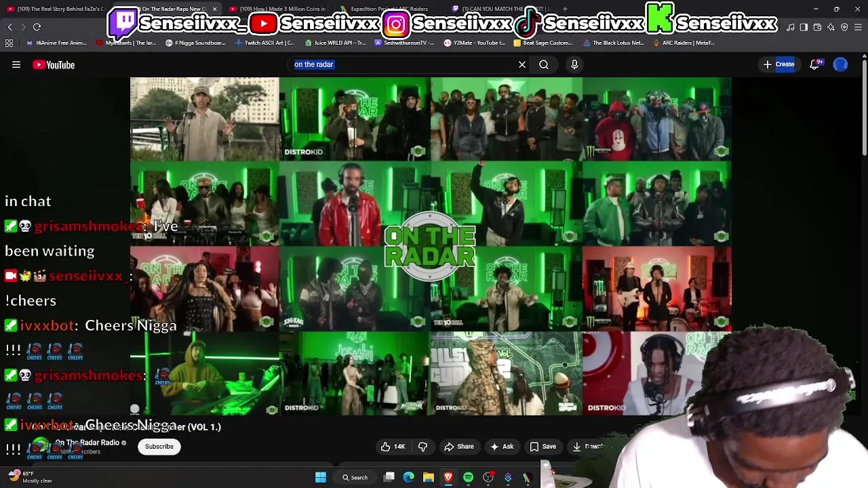
Task: Open The Black Lotus Net bookmark
Action: [x=614, y=43]
